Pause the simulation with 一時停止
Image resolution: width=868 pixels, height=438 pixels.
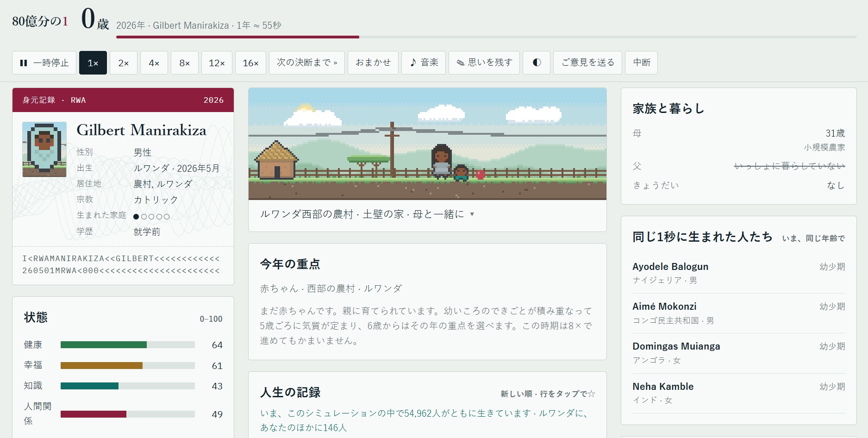click(44, 63)
